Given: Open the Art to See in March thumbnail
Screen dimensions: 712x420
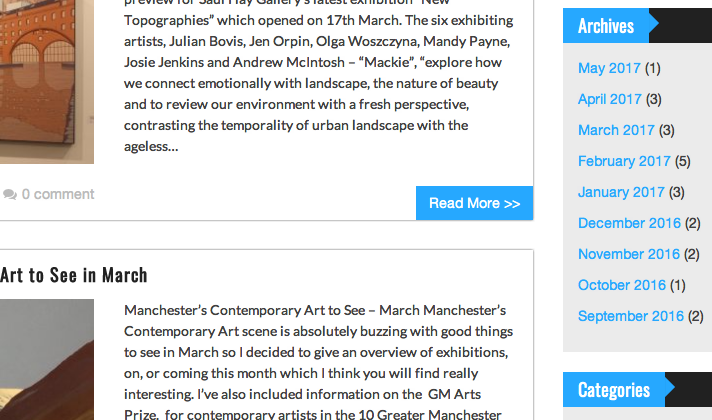Looking at the screenshot, I should [47, 360].
